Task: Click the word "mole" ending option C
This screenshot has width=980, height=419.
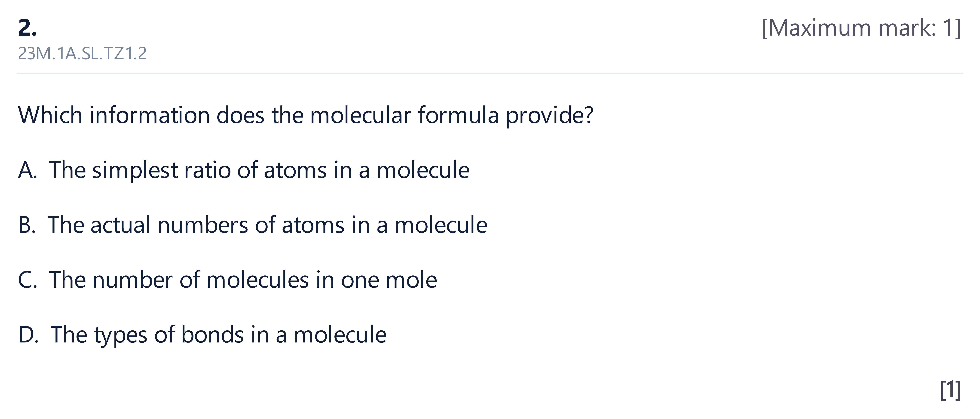Action: click(411, 280)
